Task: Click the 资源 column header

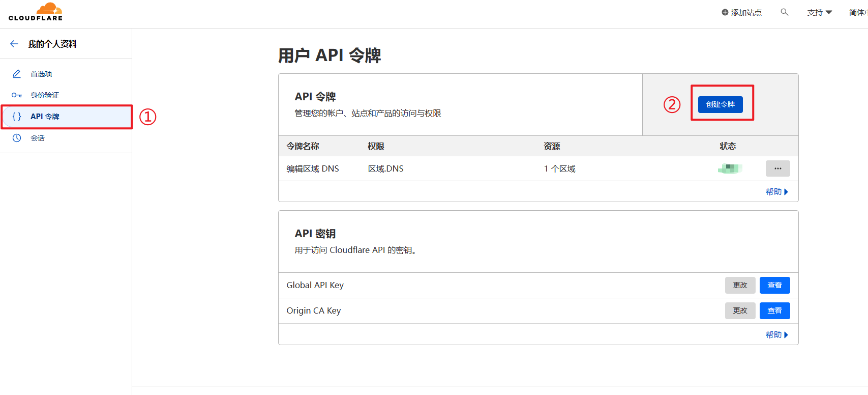Action: [x=552, y=146]
